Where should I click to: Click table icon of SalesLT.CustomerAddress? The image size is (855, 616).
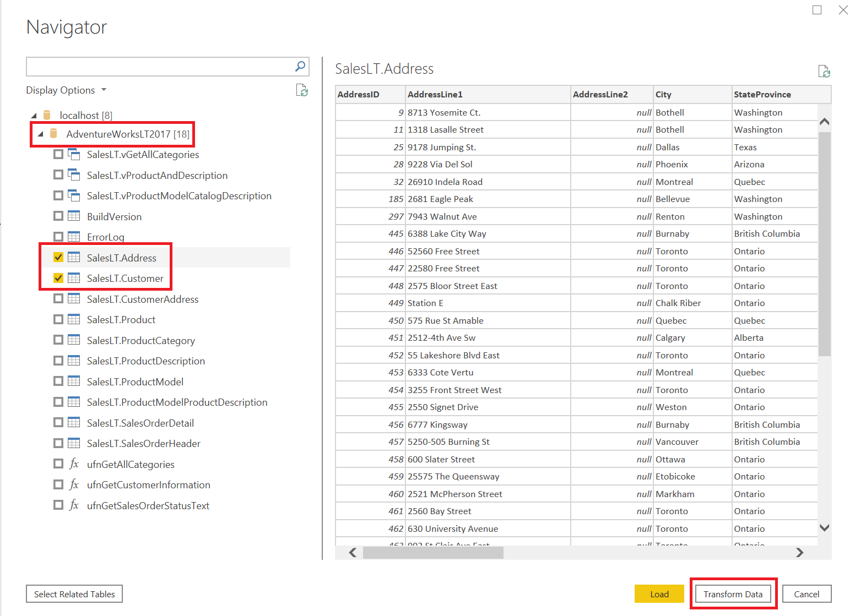74,298
